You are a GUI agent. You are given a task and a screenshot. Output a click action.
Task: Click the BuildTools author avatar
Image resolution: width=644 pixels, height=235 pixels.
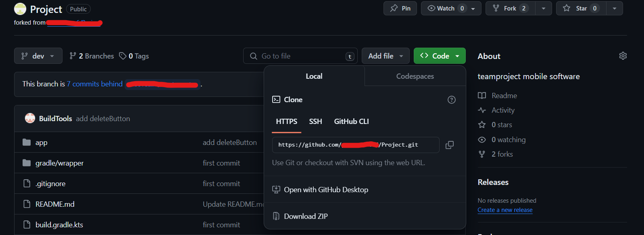tap(30, 118)
